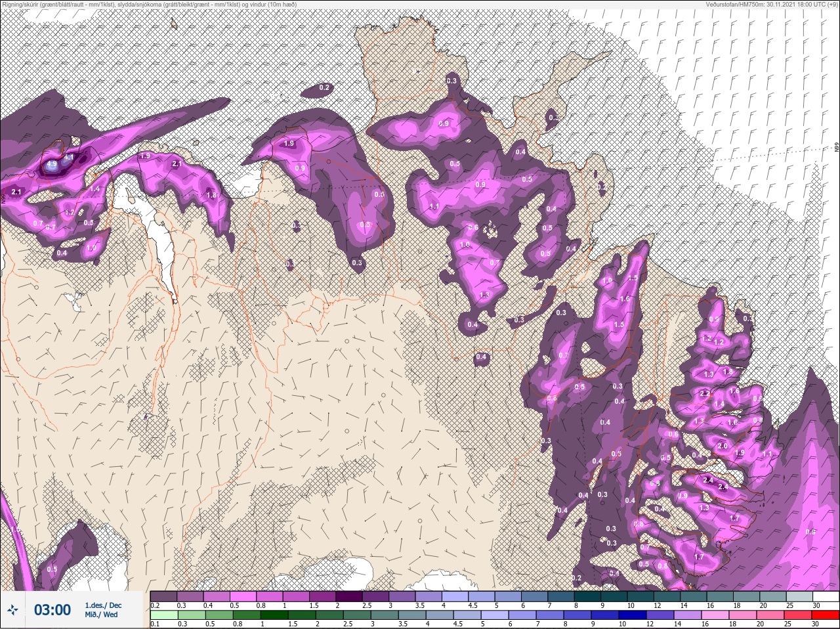Click the 03:00 forecast time label
840x629 pixels.
[52, 611]
